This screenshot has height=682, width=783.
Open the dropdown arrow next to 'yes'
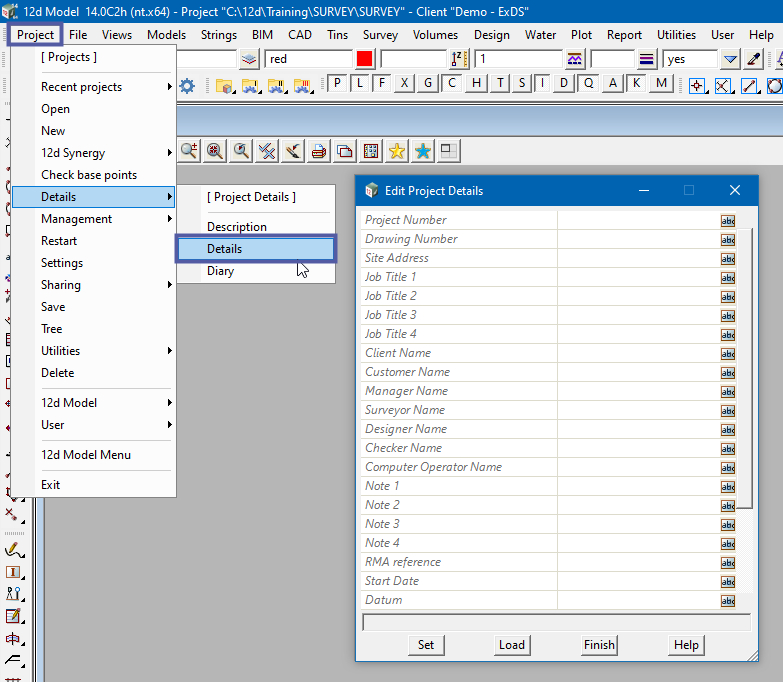click(x=730, y=59)
